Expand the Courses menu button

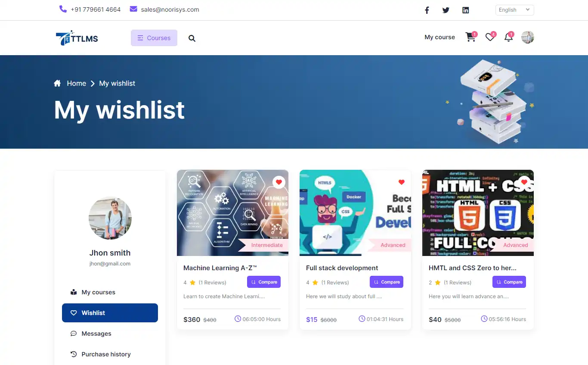point(154,38)
